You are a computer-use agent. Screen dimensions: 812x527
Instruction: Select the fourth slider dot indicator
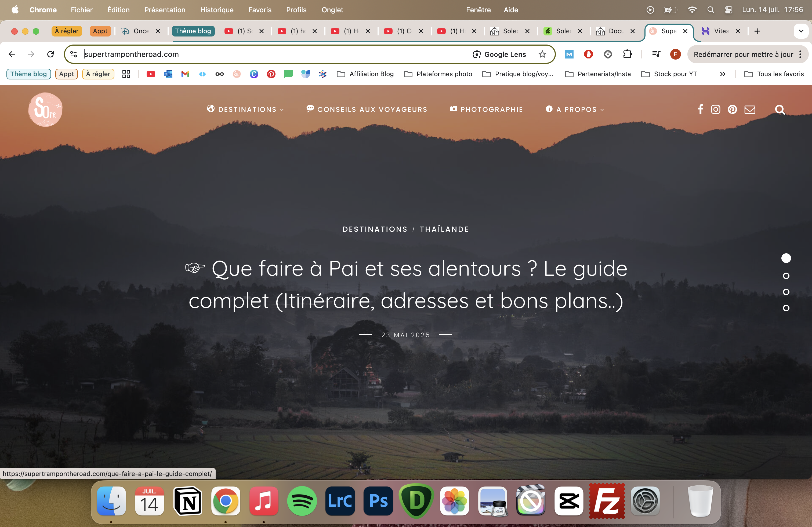(786, 308)
